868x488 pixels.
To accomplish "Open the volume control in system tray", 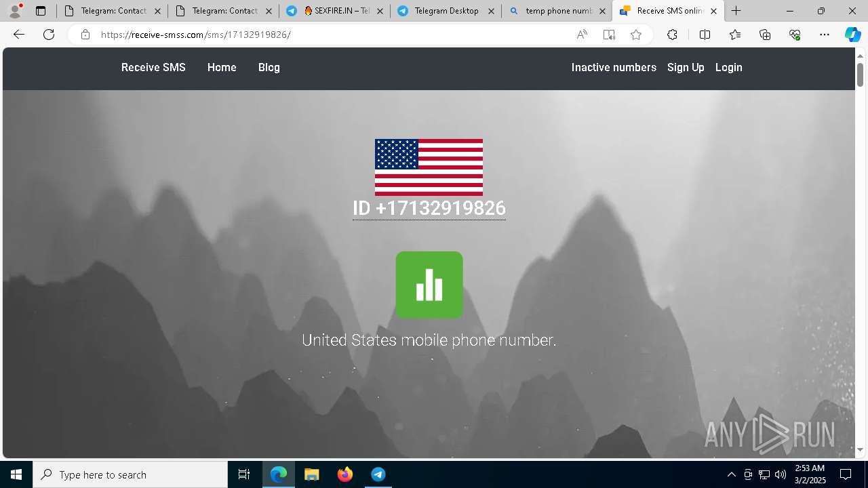I will [781, 474].
